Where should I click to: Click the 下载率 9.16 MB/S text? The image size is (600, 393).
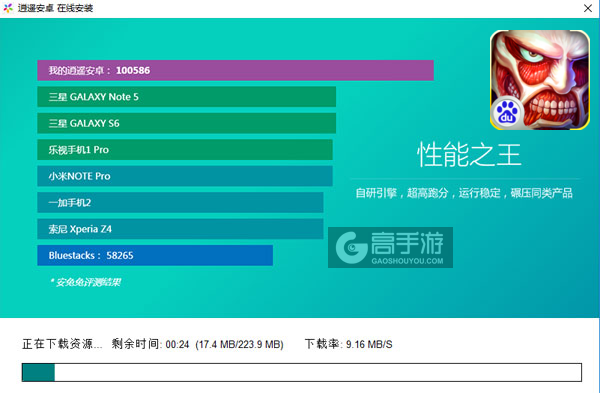[x=348, y=344]
